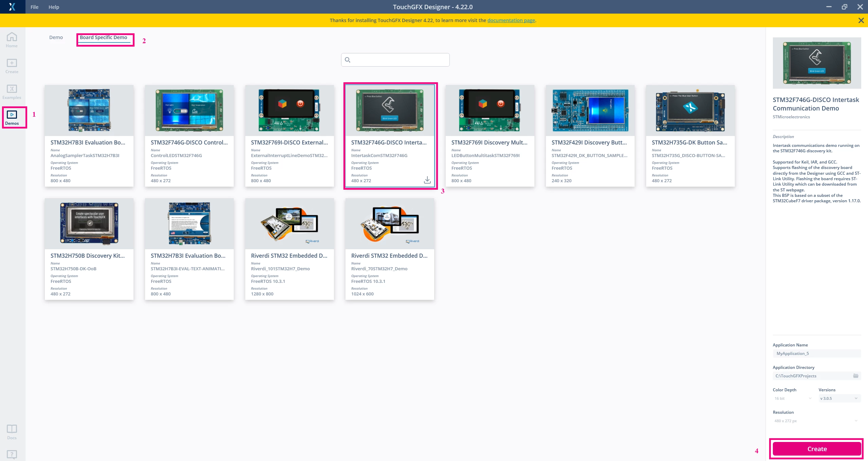The height and width of the screenshot is (461, 868).
Task: Click the TouchGFX X logo icon
Action: (x=12, y=7)
